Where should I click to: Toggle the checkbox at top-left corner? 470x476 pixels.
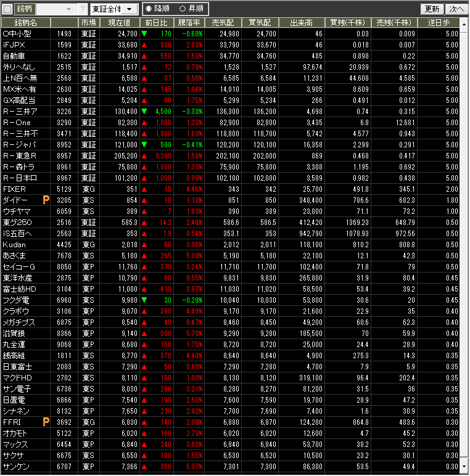tap(7, 9)
